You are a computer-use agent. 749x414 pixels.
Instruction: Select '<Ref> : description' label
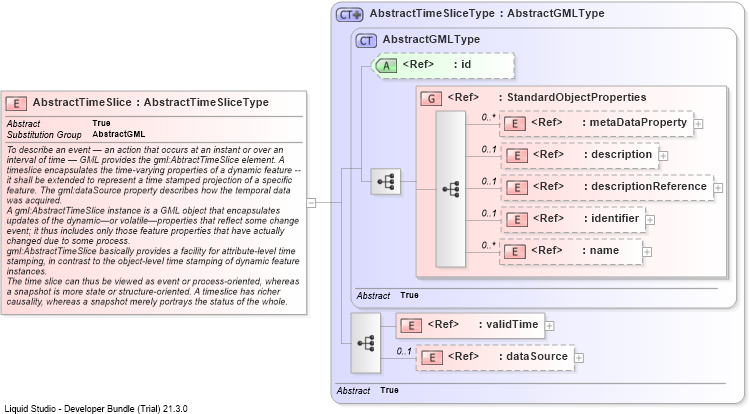592,155
